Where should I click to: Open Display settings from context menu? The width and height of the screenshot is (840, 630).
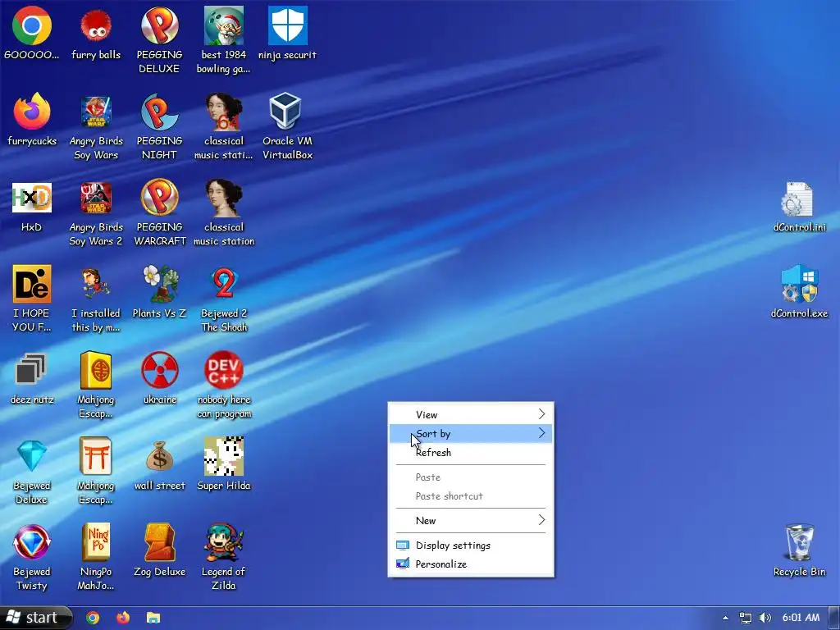(471, 545)
